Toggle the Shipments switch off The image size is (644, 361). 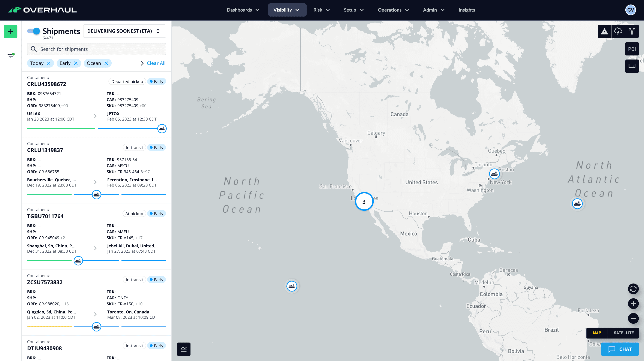pos(33,31)
